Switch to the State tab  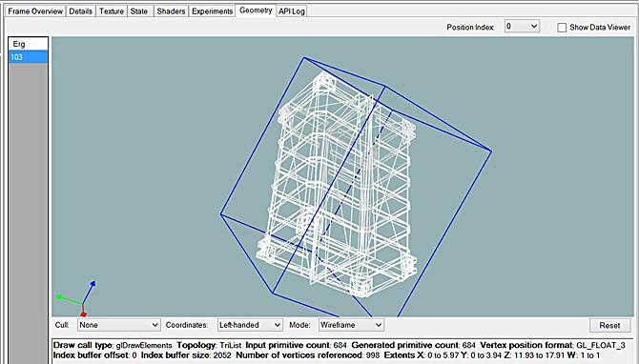139,11
